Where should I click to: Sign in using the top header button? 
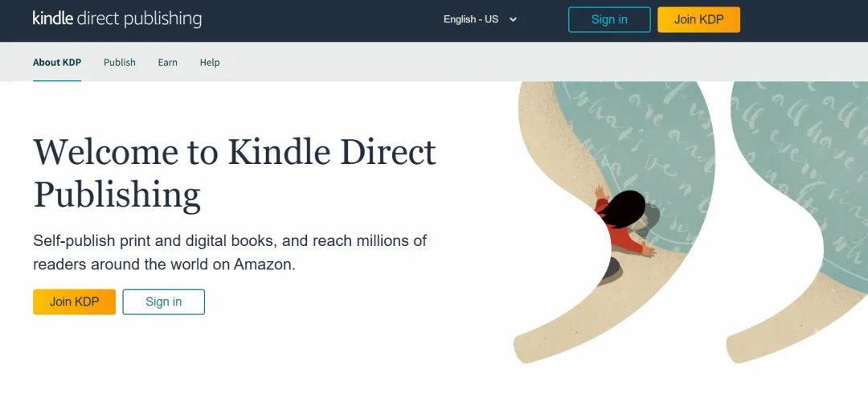[x=609, y=19]
